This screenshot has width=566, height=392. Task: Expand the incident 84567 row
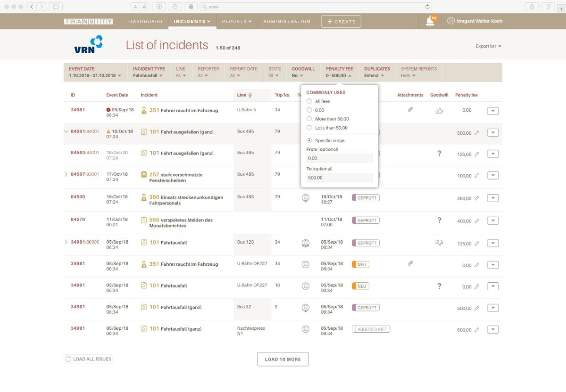[66, 174]
